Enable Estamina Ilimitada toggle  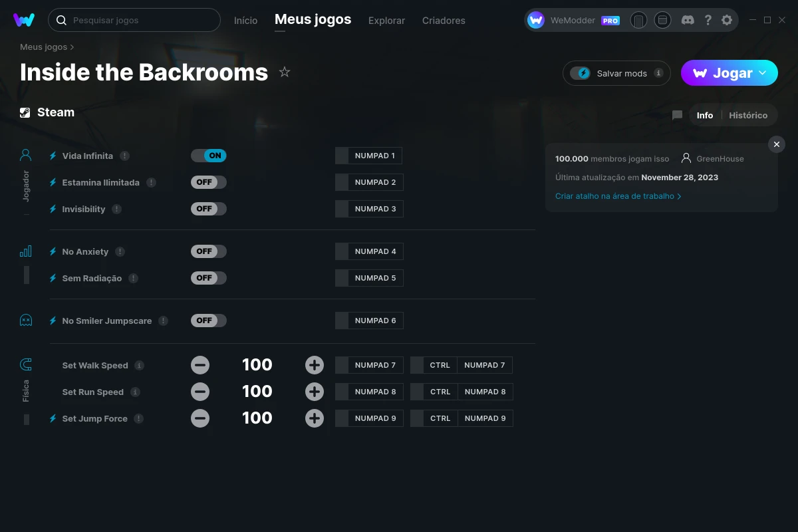pyautogui.click(x=209, y=182)
